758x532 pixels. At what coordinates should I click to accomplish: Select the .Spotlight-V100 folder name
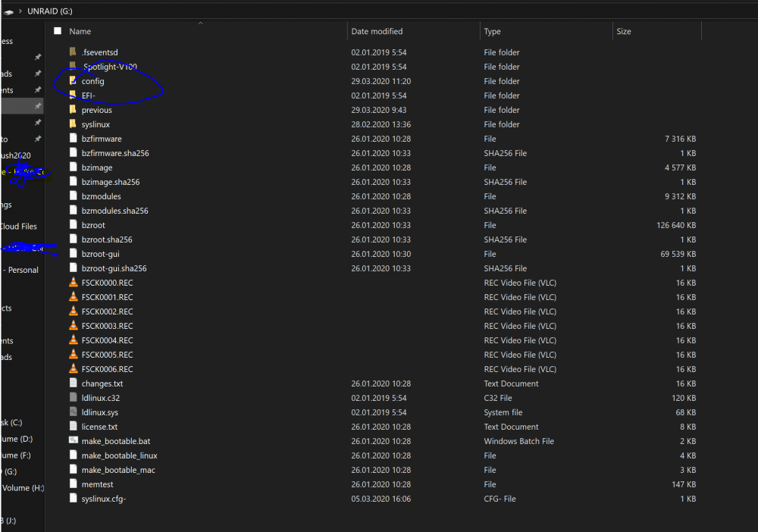click(109, 67)
